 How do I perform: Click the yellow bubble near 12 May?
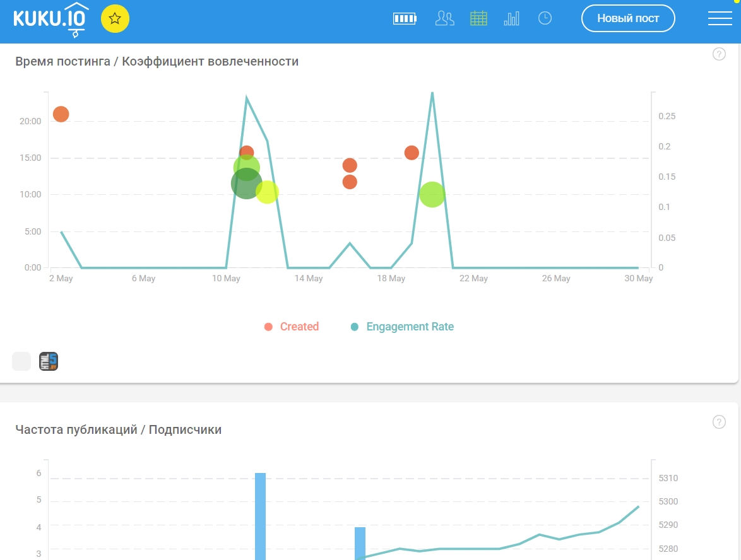268,192
